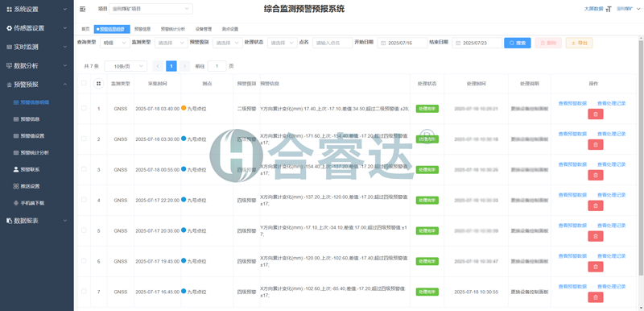
Task: Open the 处理状态 dropdown
Action: (283, 43)
